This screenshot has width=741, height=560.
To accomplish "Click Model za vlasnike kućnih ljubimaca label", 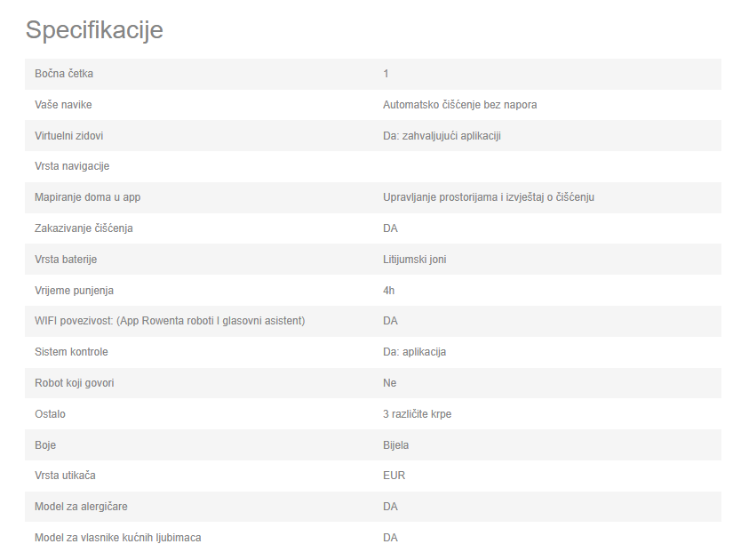I will point(117,538).
